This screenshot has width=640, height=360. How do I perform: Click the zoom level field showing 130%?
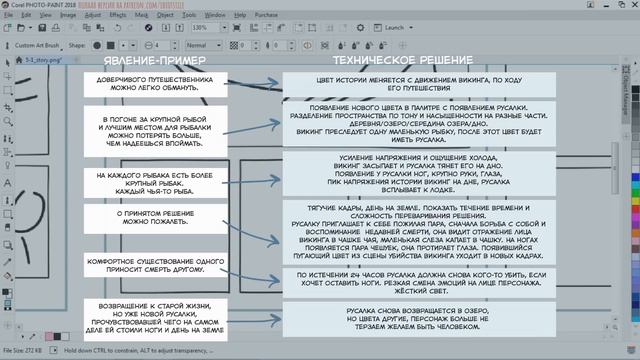coord(206,28)
